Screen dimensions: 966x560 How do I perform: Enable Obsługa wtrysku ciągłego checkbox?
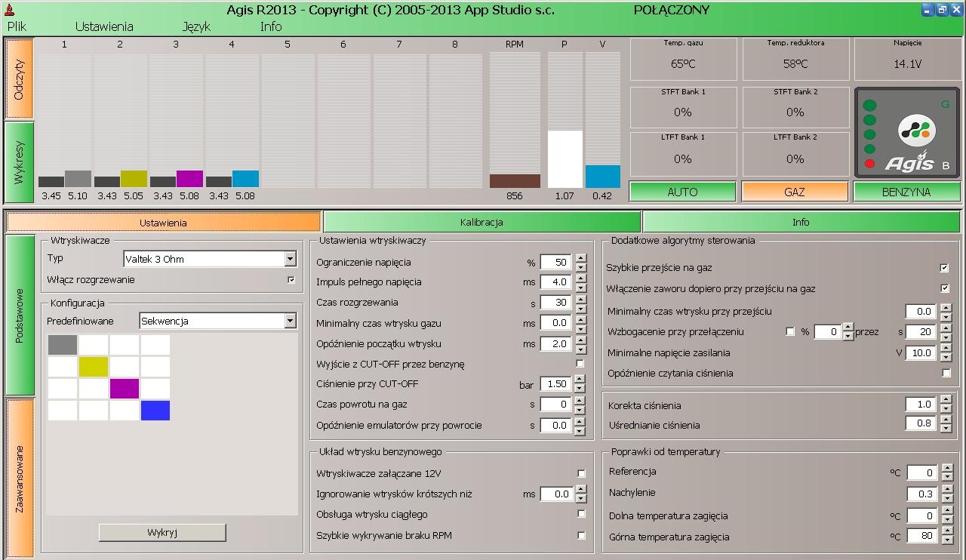581,514
